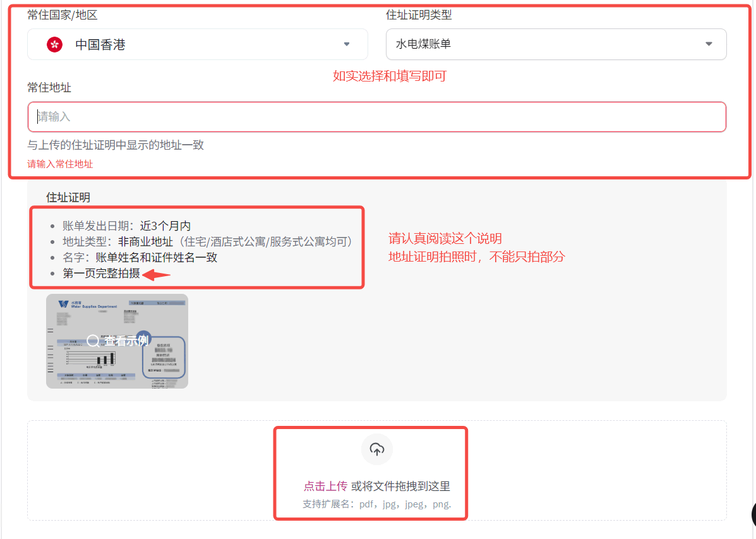
Task: Click the magnifier icon on the sample bill
Action: tap(94, 341)
